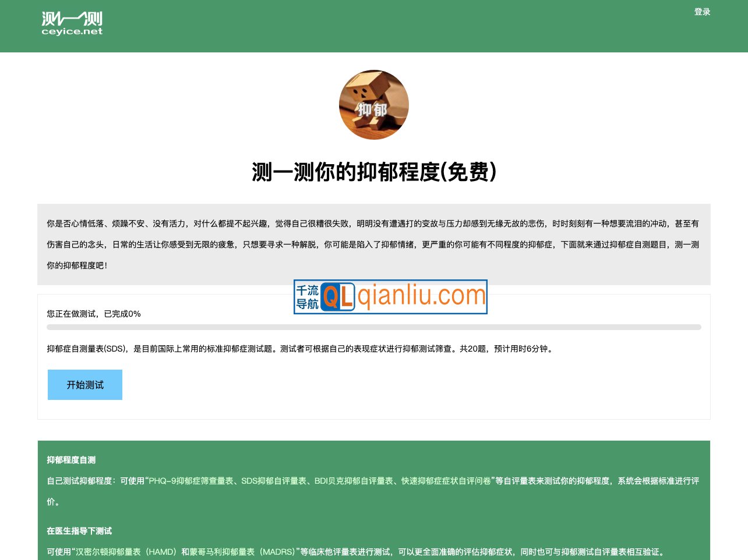748x560 pixels.
Task: Click the 测一测你的抑郁程度(免费) title
Action: [x=373, y=172]
